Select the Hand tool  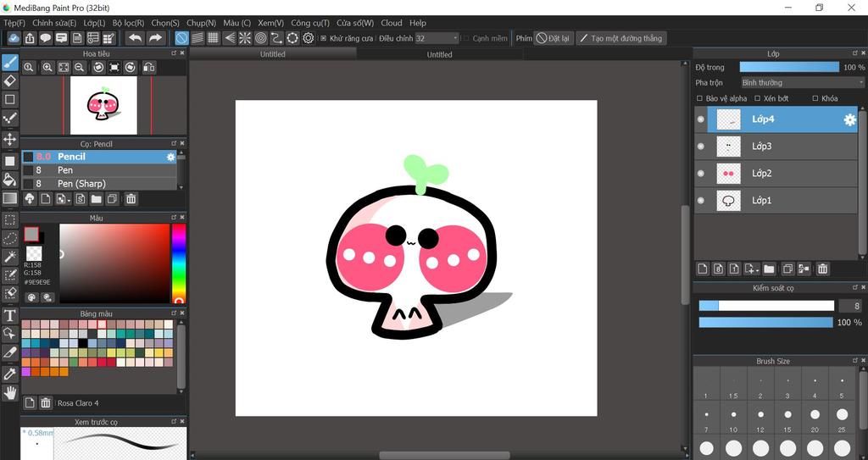coord(10,393)
